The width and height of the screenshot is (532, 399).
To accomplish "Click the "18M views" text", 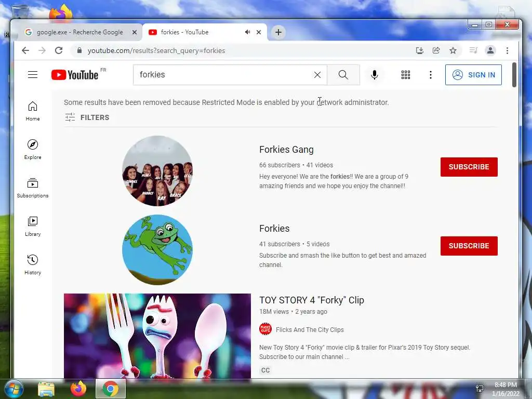I will (x=274, y=312).
